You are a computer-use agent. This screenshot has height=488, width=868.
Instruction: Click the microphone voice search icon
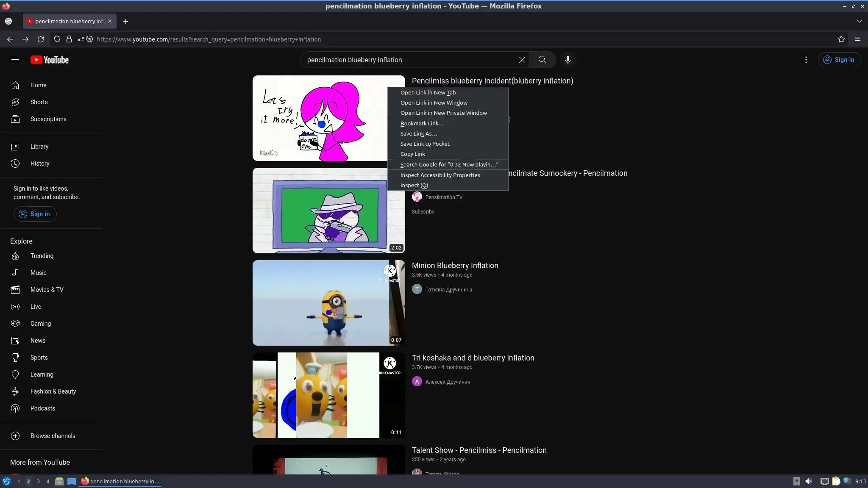[568, 60]
